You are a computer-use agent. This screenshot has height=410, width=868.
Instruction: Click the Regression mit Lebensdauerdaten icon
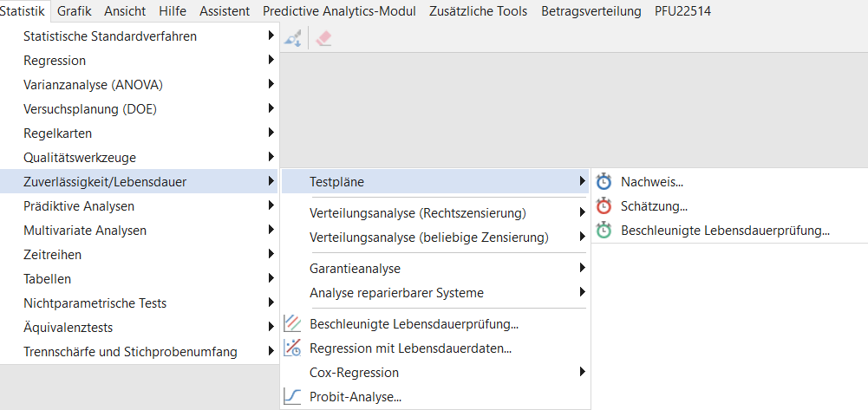click(291, 348)
